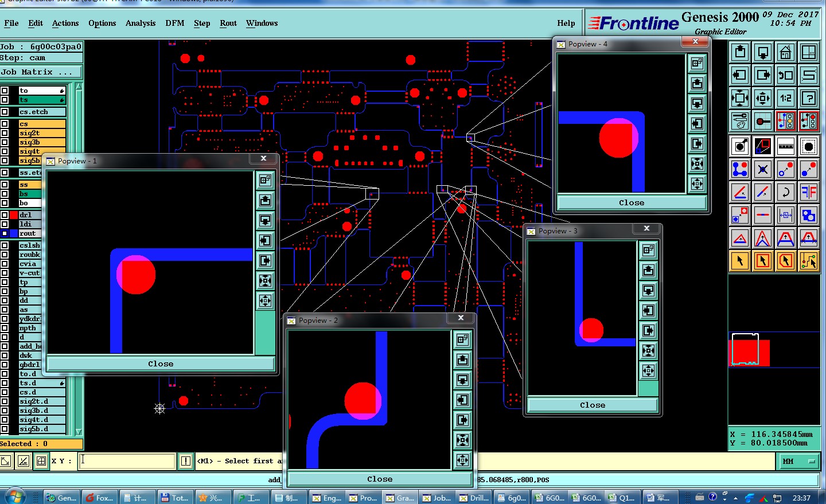The height and width of the screenshot is (504, 826).
Task: Click the pan left icon in main toolbar
Action: pyautogui.click(x=740, y=75)
